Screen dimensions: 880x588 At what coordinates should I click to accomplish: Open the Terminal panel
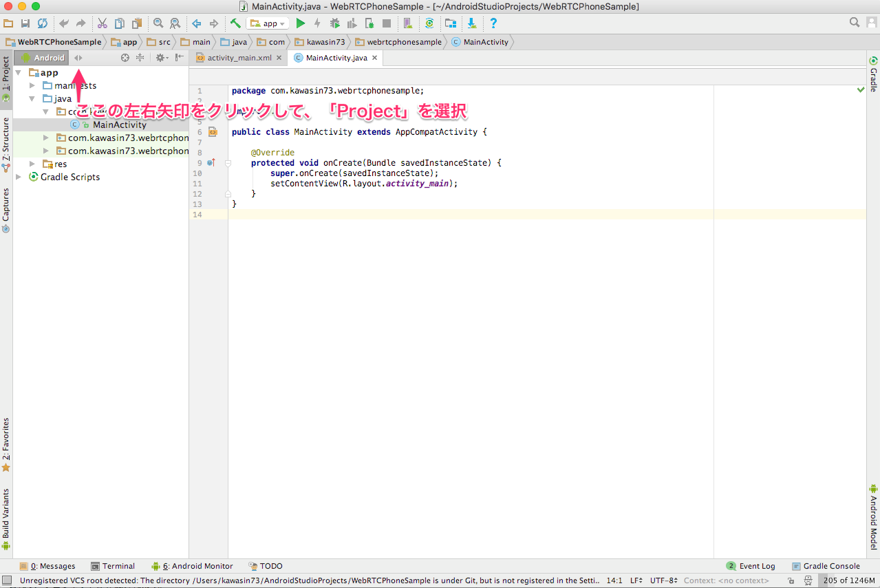pyautogui.click(x=113, y=565)
